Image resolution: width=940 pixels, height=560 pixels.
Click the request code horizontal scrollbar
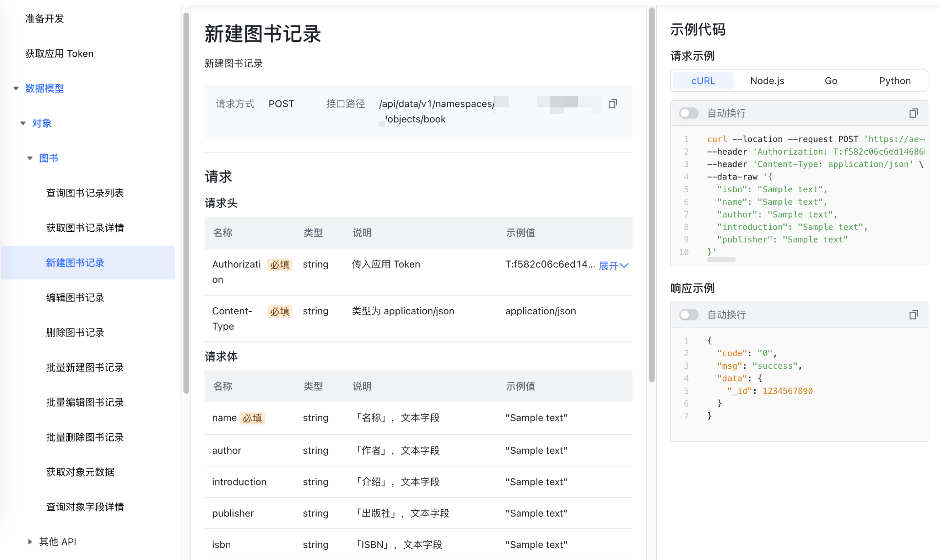coord(721,260)
